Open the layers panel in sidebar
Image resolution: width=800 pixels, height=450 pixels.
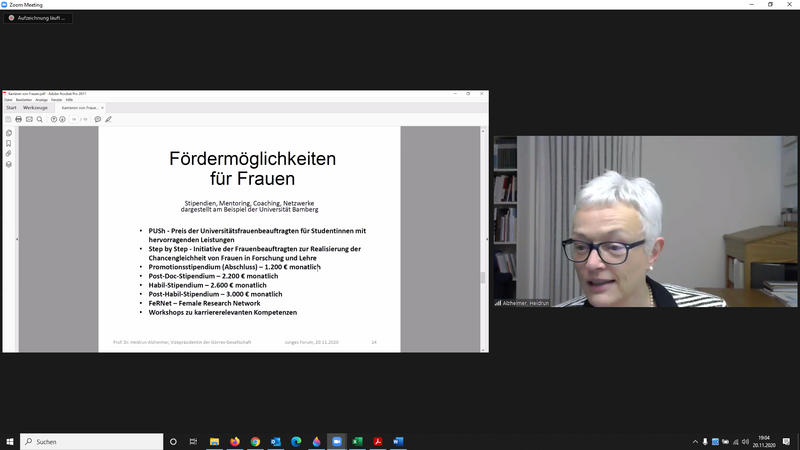click(9, 164)
